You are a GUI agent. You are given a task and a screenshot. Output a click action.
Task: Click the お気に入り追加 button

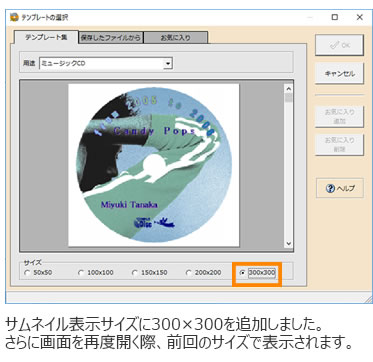pos(339,116)
